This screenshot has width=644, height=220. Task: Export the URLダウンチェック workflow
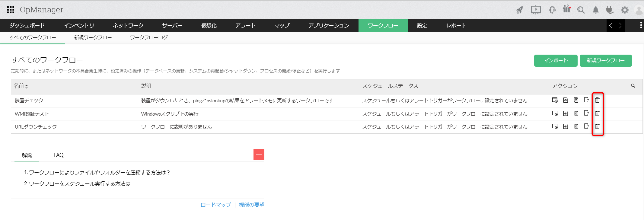click(x=586, y=126)
